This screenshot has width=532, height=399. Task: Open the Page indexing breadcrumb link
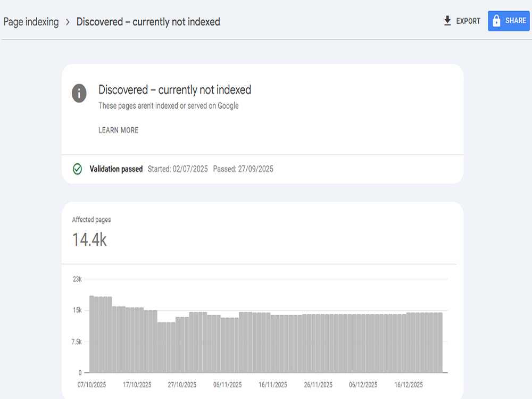coord(31,22)
